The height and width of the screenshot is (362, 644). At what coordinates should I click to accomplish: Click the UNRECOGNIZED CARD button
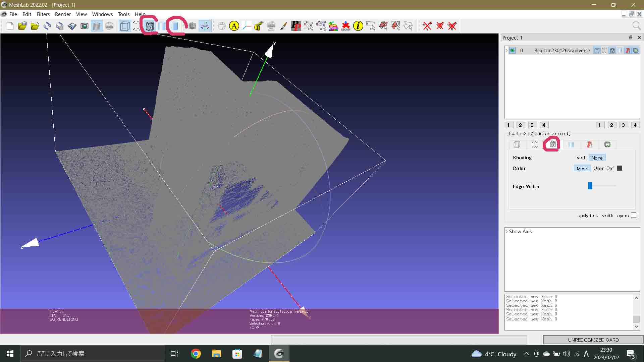[593, 340]
